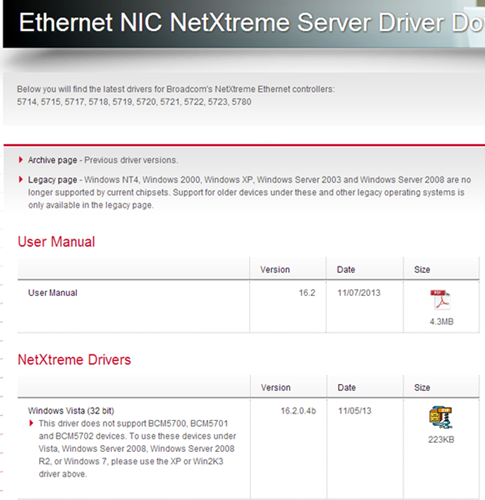485x500 pixels.
Task: Click the red arrow beside Archive page
Action: (21, 160)
